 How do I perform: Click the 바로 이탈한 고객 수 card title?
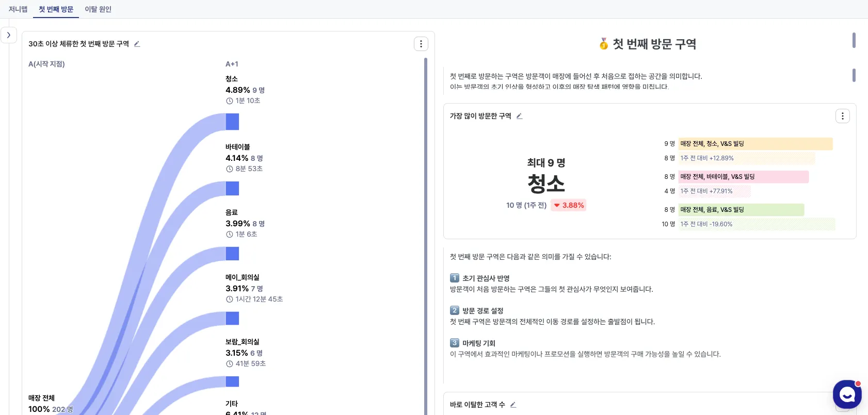477,405
